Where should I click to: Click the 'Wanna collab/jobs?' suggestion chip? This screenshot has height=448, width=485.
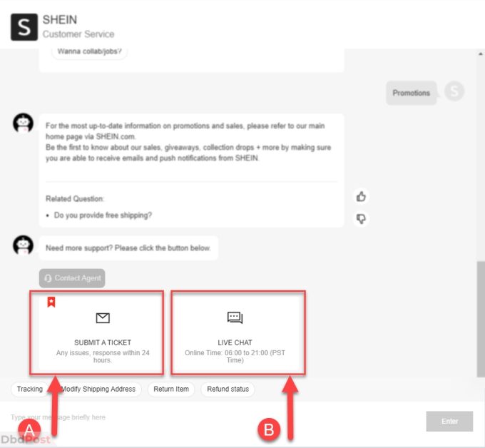pos(90,51)
